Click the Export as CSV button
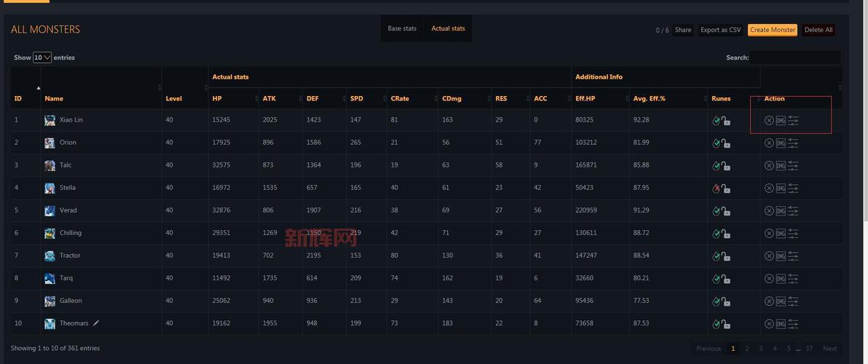 point(720,30)
